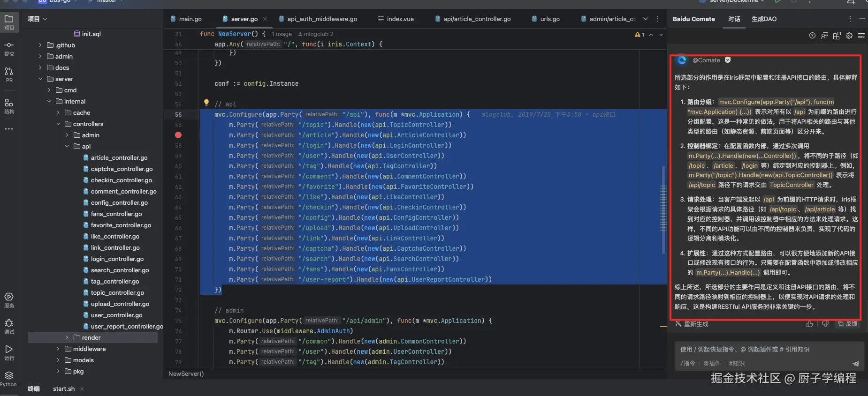Image resolution: width=868 pixels, height=396 pixels.
Task: Switch to the api/article_controller.go tab
Action: click(472, 19)
